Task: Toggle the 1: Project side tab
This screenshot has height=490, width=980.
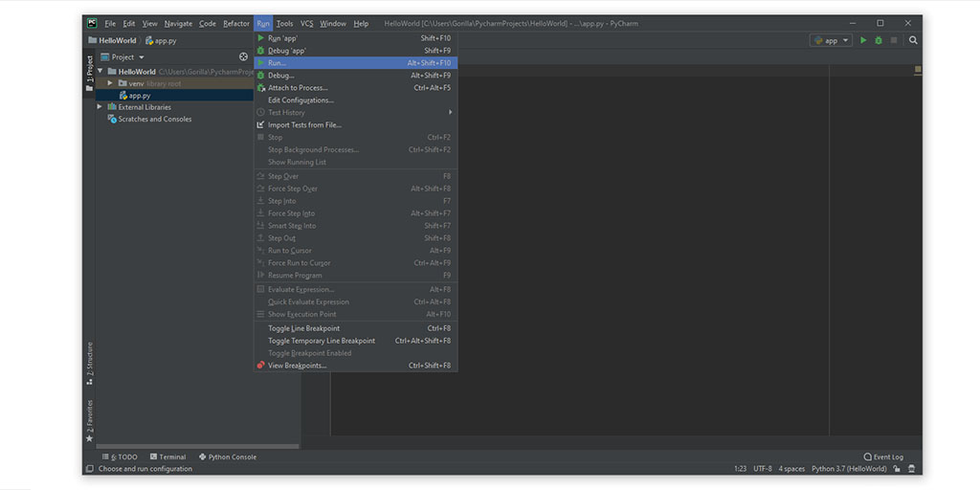Action: (x=89, y=73)
